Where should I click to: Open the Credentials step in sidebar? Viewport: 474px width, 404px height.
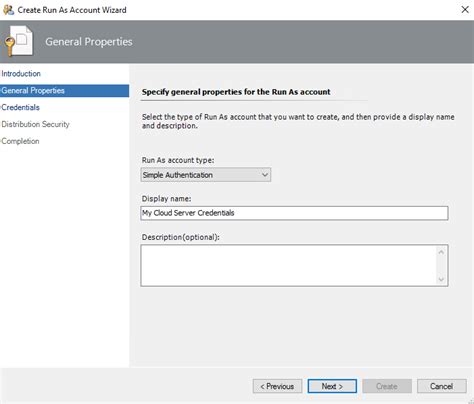20,107
